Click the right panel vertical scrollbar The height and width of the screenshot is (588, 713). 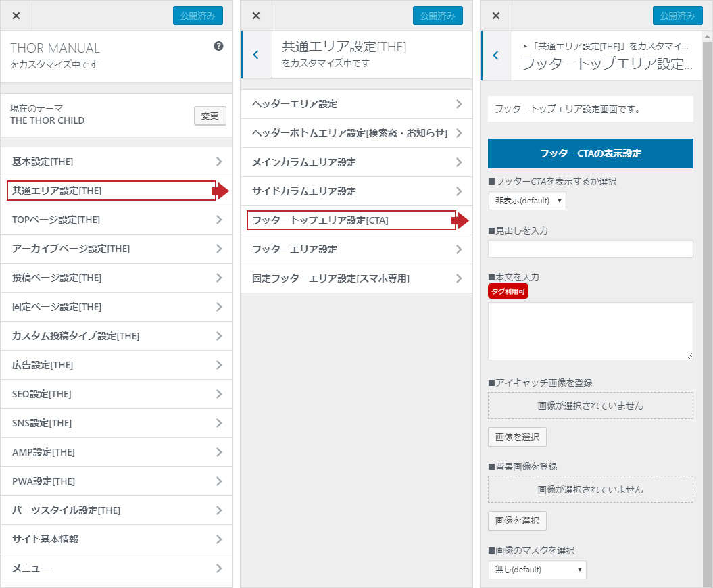tap(707, 304)
